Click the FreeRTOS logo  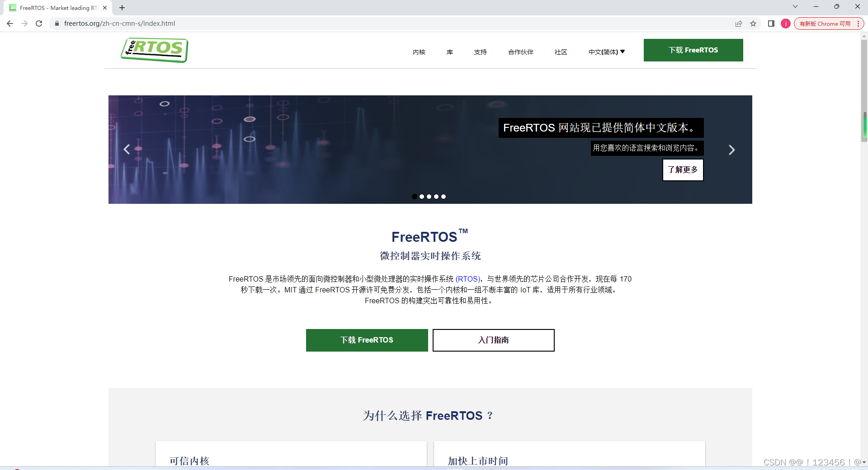tap(154, 50)
